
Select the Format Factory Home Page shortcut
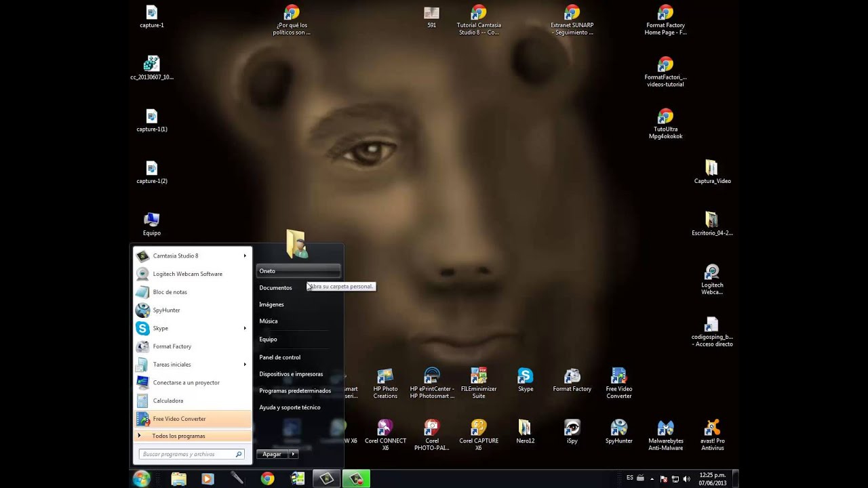(666, 20)
